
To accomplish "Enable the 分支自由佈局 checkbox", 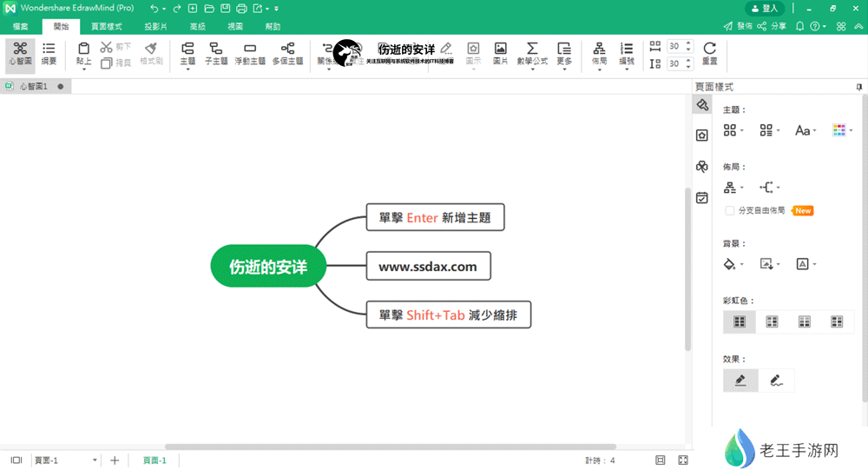I will pos(730,210).
